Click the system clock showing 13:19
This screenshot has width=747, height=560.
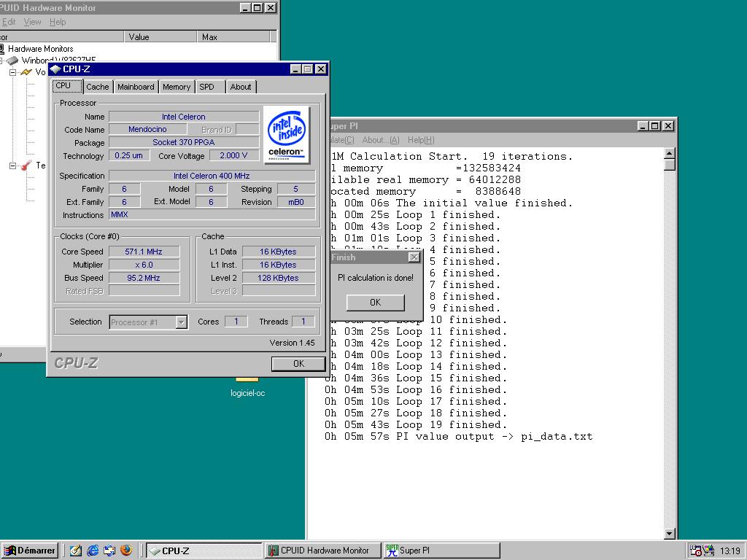click(729, 551)
